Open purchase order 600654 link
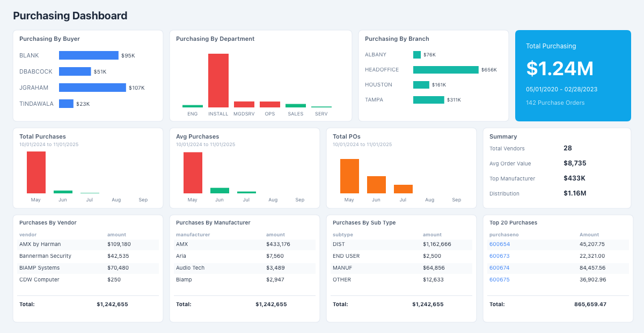Viewport: 644px width, 333px height. [x=499, y=244]
